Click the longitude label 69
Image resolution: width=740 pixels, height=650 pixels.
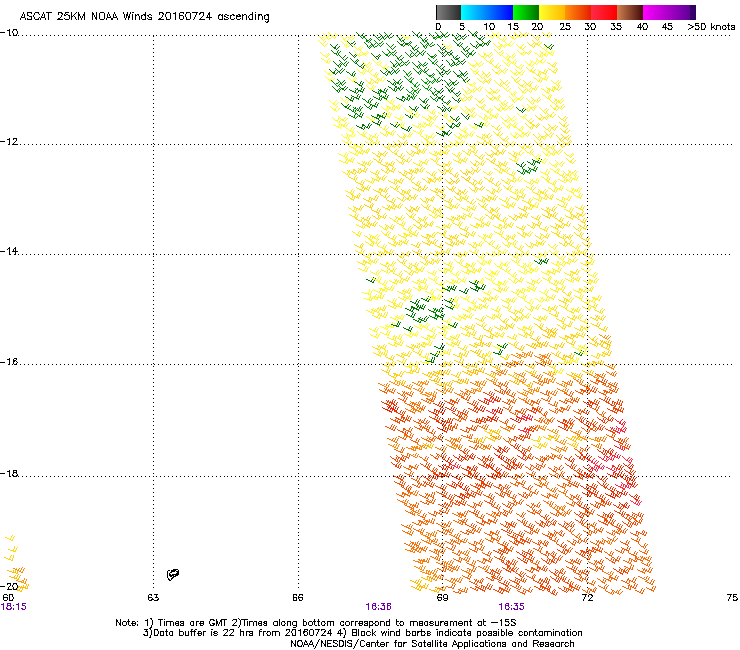point(442,598)
